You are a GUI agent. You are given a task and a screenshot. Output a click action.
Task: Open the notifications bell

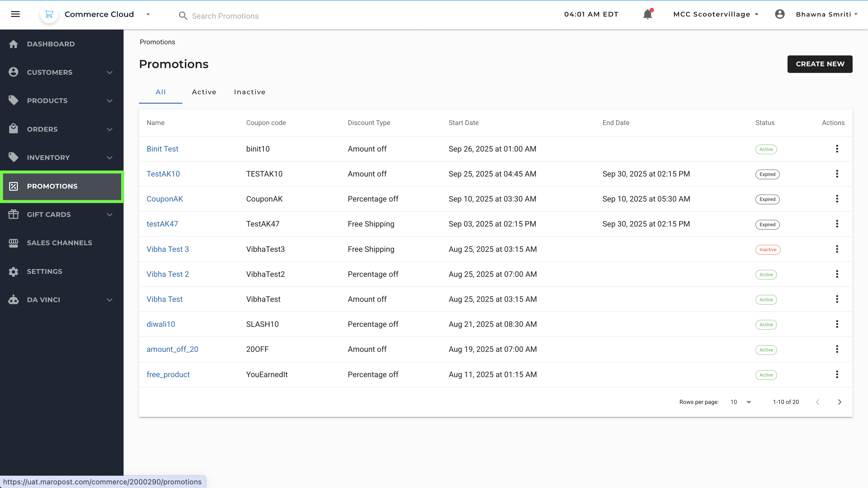(x=647, y=14)
